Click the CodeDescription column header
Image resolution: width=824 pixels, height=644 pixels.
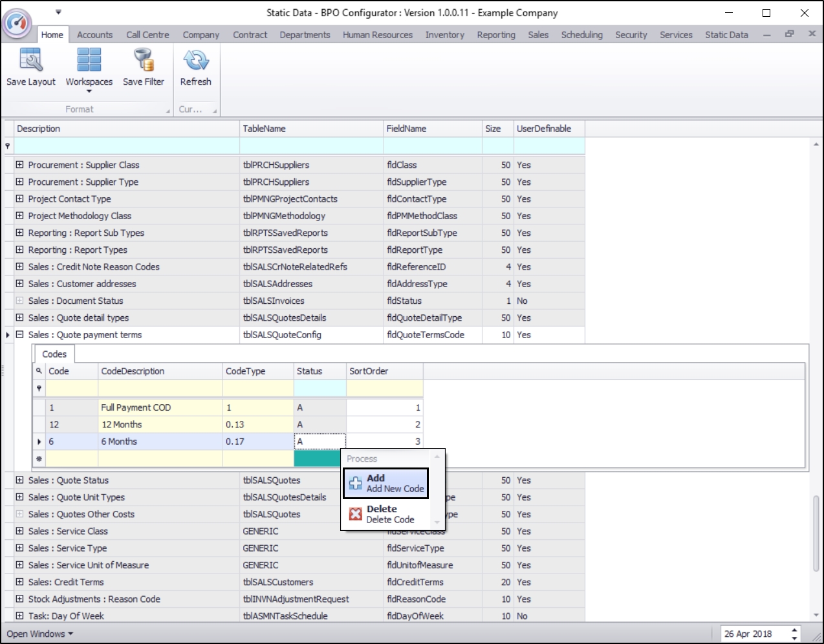(x=160, y=371)
